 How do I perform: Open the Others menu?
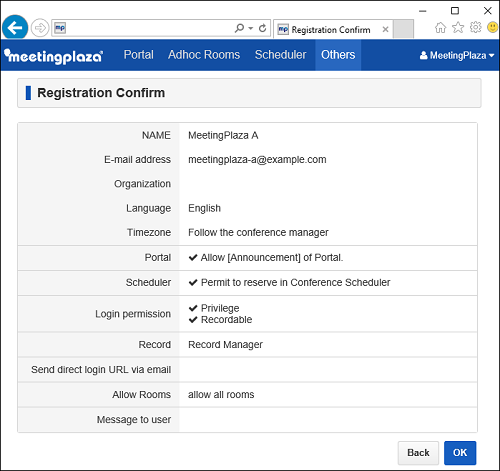point(338,55)
